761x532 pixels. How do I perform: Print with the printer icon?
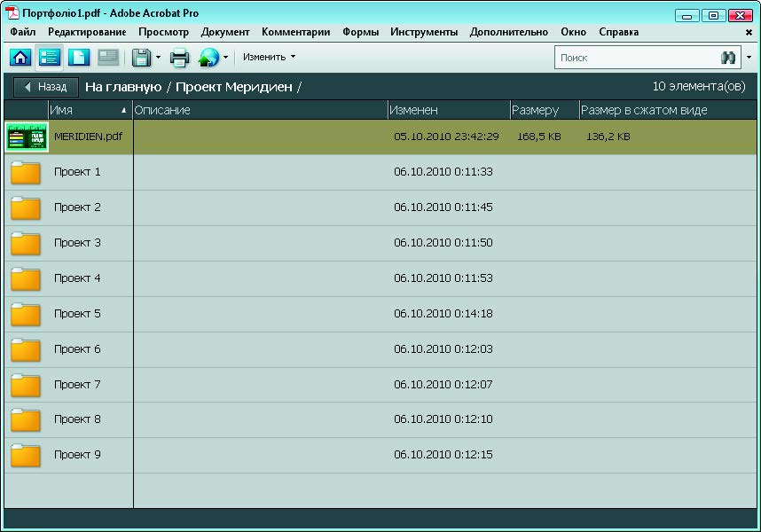179,58
